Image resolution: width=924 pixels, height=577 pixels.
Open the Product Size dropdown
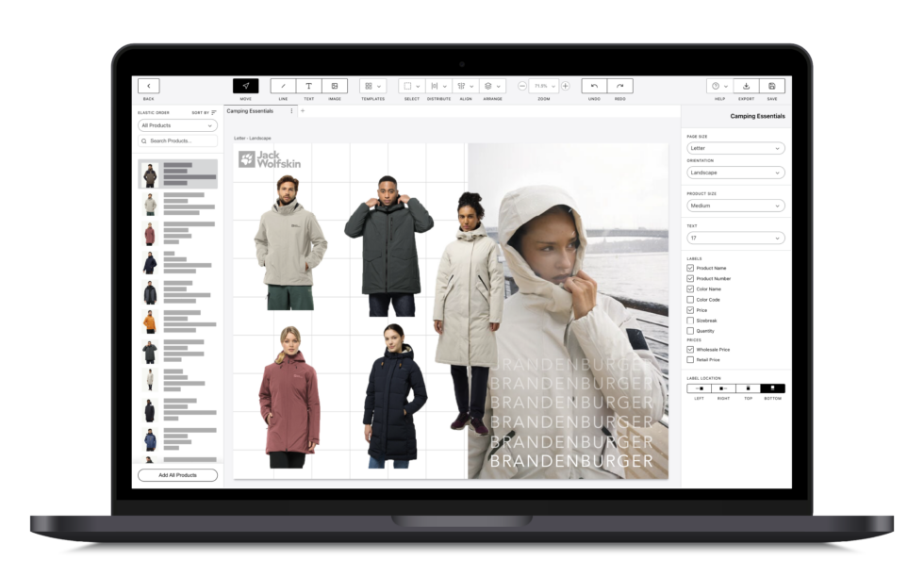click(x=735, y=206)
